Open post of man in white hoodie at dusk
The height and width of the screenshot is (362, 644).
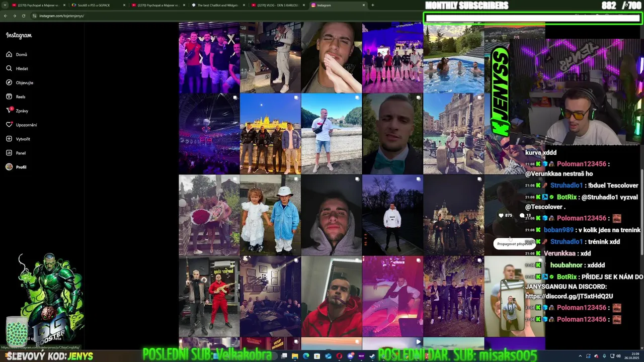click(x=392, y=215)
